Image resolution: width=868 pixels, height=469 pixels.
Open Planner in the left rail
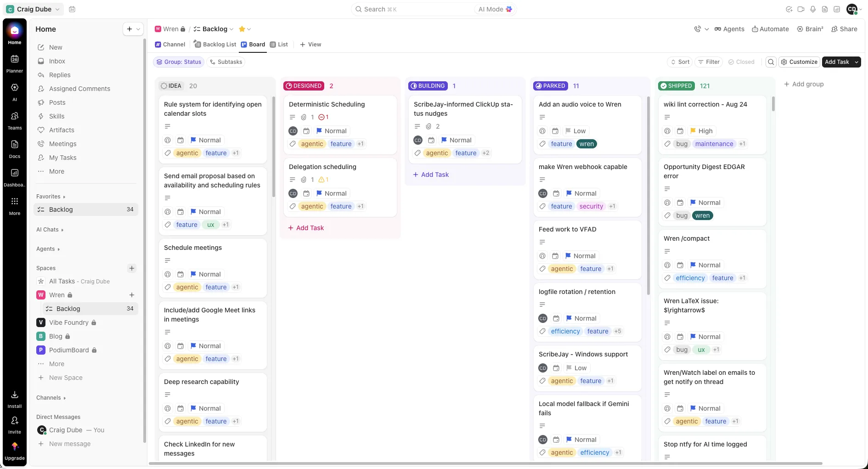(15, 63)
